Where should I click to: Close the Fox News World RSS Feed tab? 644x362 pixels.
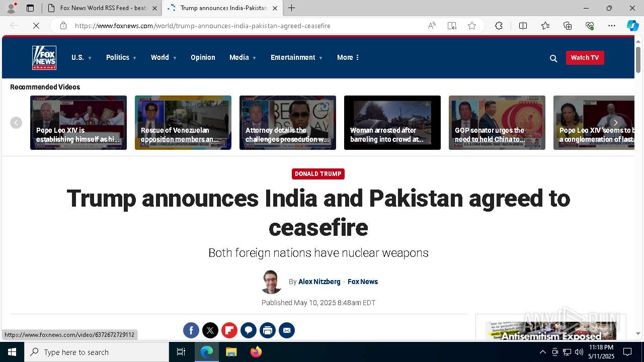click(154, 8)
